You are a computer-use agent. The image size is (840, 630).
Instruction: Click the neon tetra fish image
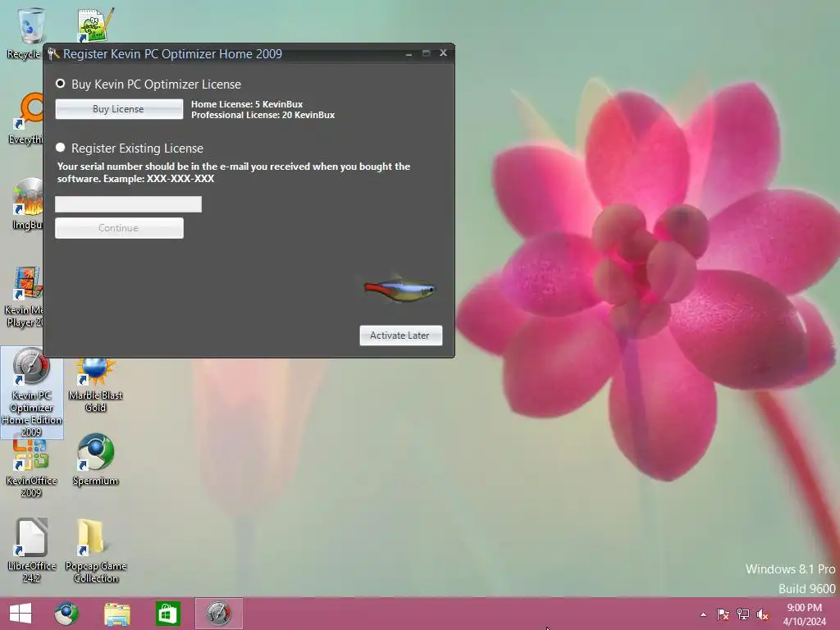pyautogui.click(x=399, y=289)
